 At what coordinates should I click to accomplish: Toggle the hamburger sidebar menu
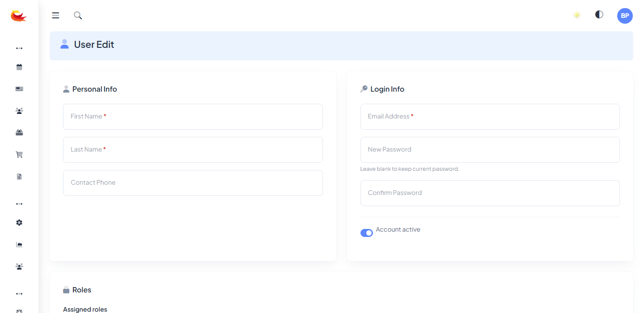[x=55, y=16]
